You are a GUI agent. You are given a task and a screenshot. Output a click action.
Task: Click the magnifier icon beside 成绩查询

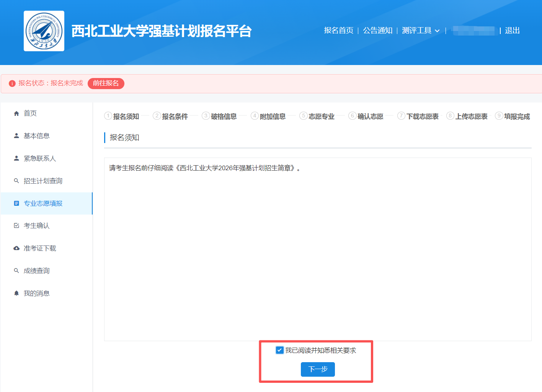pyautogui.click(x=16, y=271)
